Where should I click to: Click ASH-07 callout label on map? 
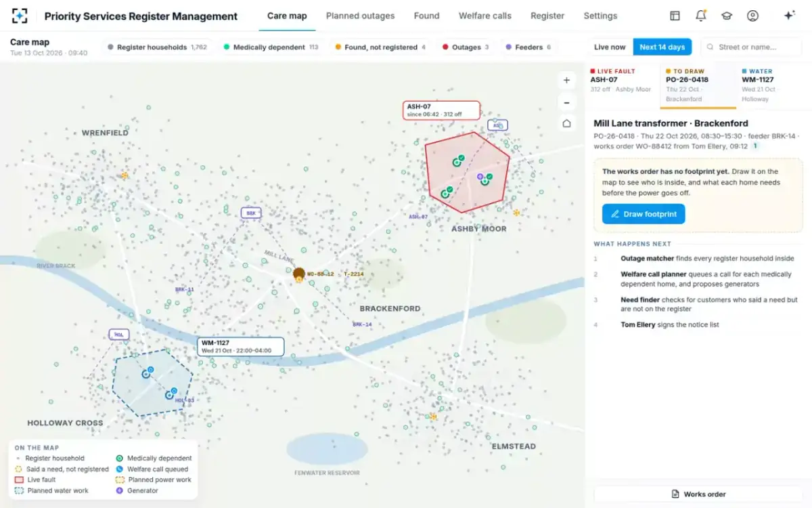tap(441, 110)
